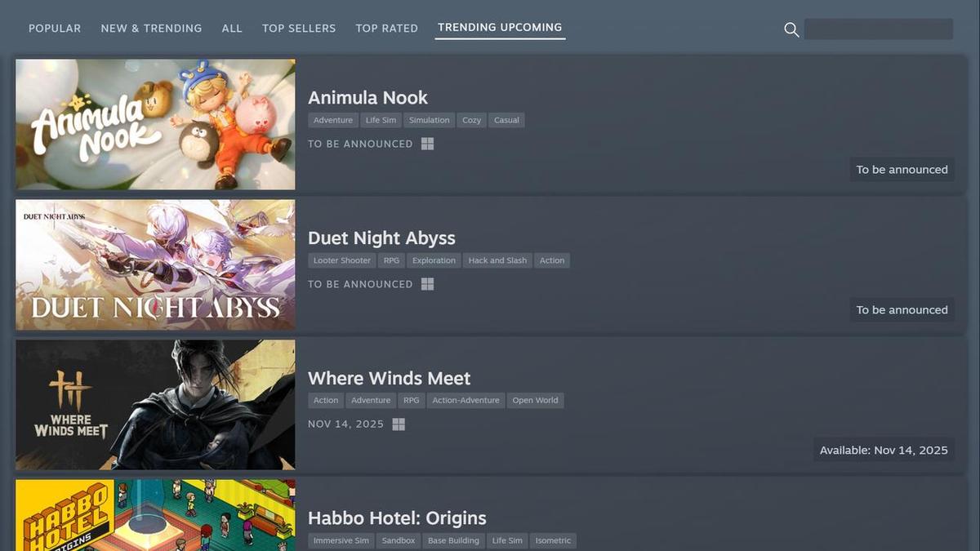Focus the search input field
Screen dimensions: 980x551
[879, 29]
